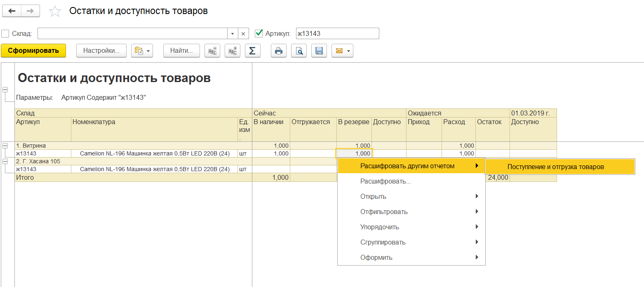644x287 pixels.
Task: Open the Склад field dropdown arrow
Action: [233, 34]
